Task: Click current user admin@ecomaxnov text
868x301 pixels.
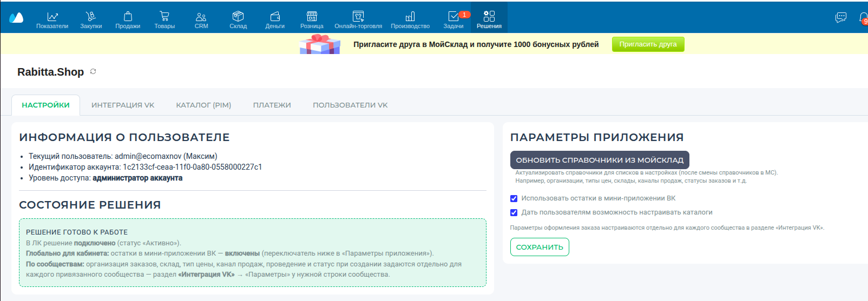Action: (166, 156)
